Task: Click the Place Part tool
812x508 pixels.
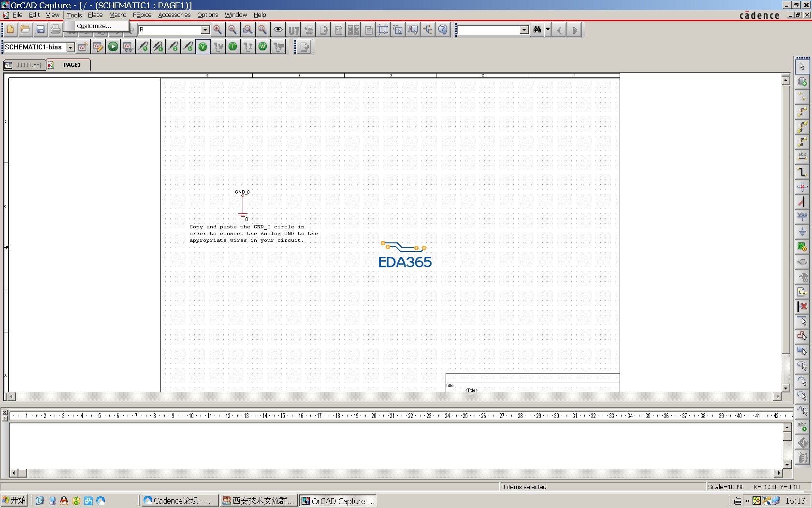Action: 802,82
